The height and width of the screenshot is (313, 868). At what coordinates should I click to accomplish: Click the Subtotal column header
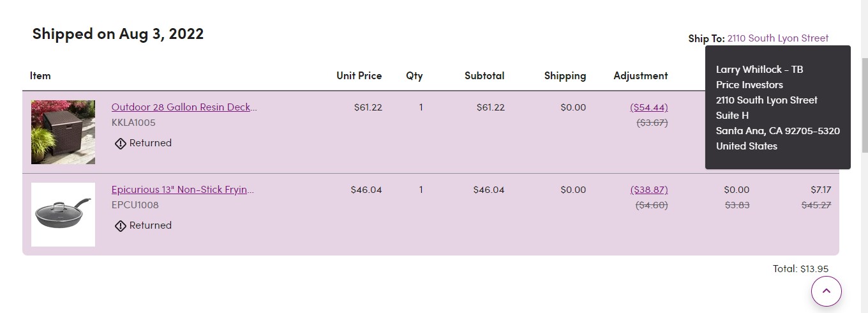[484, 75]
